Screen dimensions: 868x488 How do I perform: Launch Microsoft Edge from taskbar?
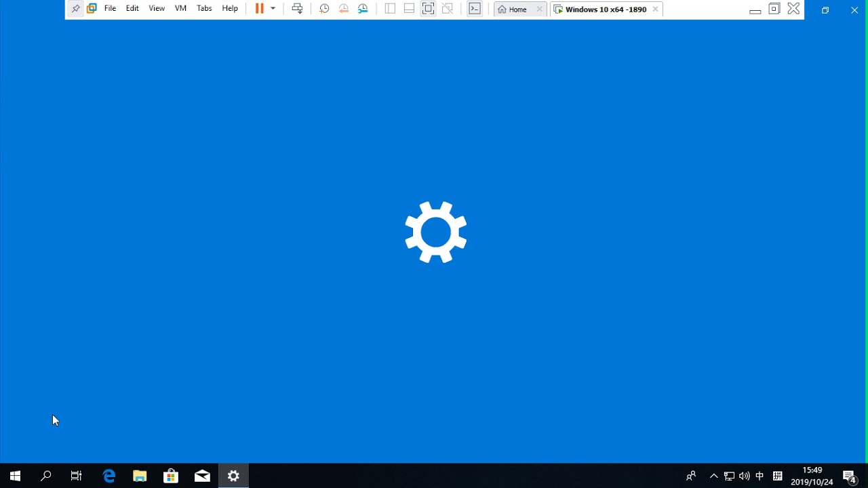pyautogui.click(x=108, y=476)
